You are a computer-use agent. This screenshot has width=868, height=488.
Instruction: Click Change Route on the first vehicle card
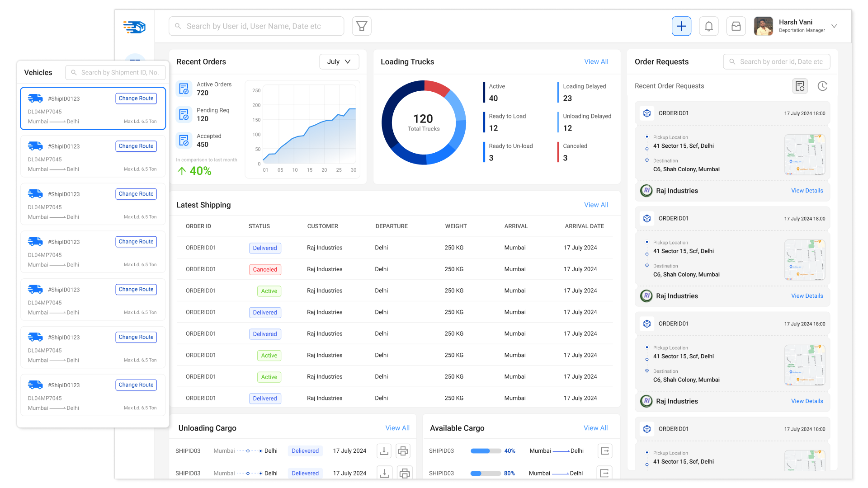click(136, 99)
